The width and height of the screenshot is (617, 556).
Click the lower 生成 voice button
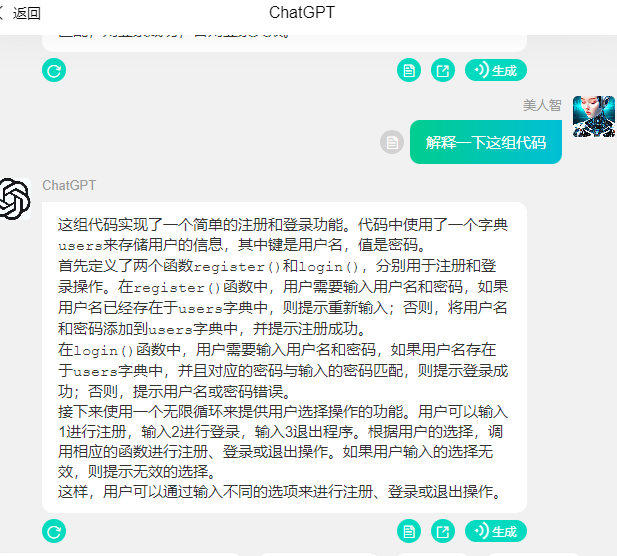coord(495,532)
